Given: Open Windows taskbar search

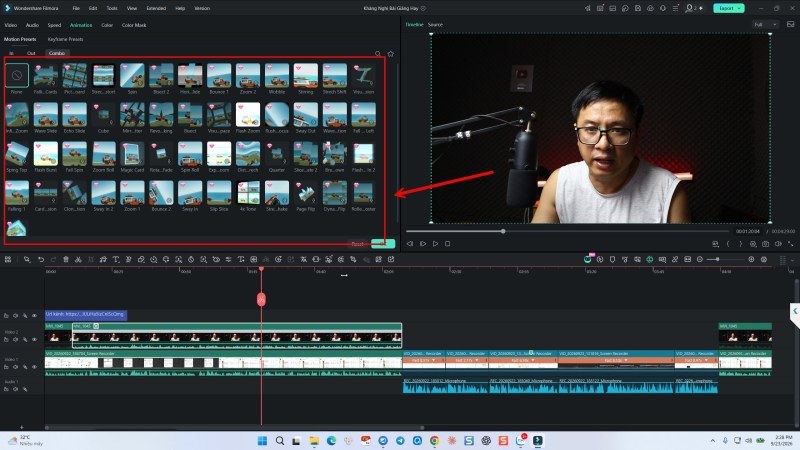Looking at the screenshot, I should coord(280,441).
